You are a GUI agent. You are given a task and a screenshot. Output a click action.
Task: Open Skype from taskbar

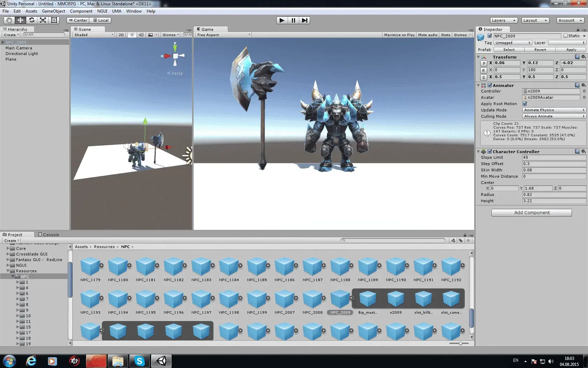pyautogui.click(x=139, y=361)
